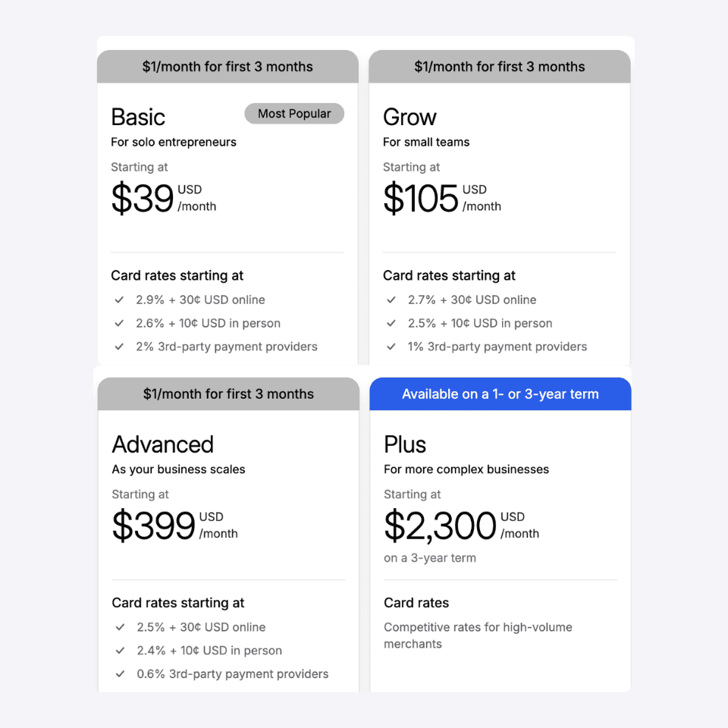Click the Most Popular badge
The height and width of the screenshot is (728, 728).
tap(294, 114)
